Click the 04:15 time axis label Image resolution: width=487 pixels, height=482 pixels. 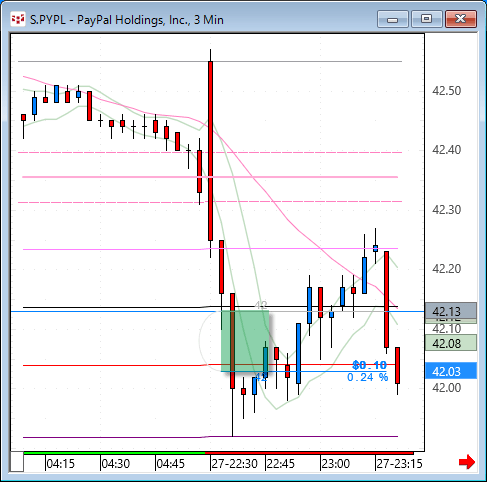(x=60, y=464)
